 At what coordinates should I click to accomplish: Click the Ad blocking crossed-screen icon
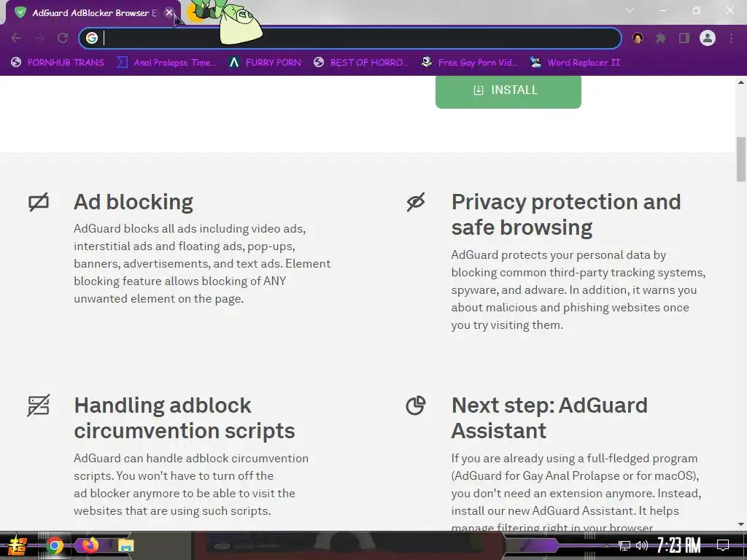point(39,202)
